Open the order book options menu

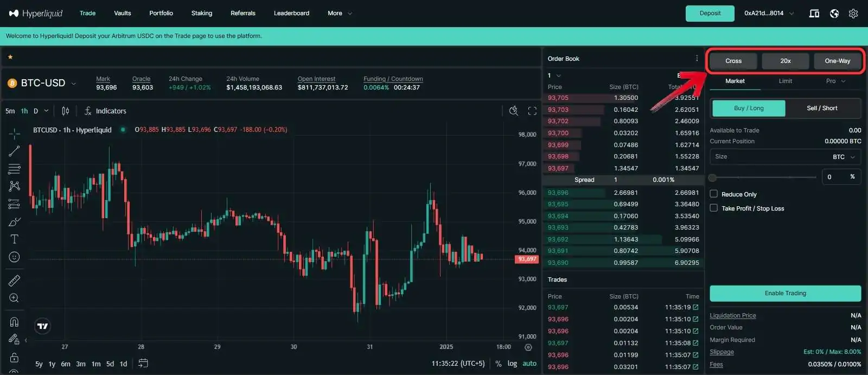pos(697,59)
